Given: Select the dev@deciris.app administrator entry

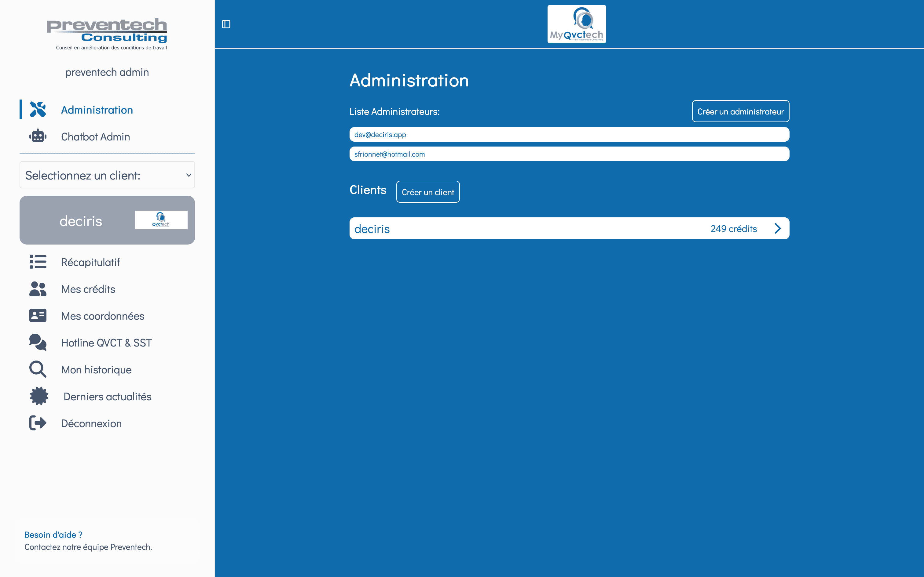Looking at the screenshot, I should point(569,134).
